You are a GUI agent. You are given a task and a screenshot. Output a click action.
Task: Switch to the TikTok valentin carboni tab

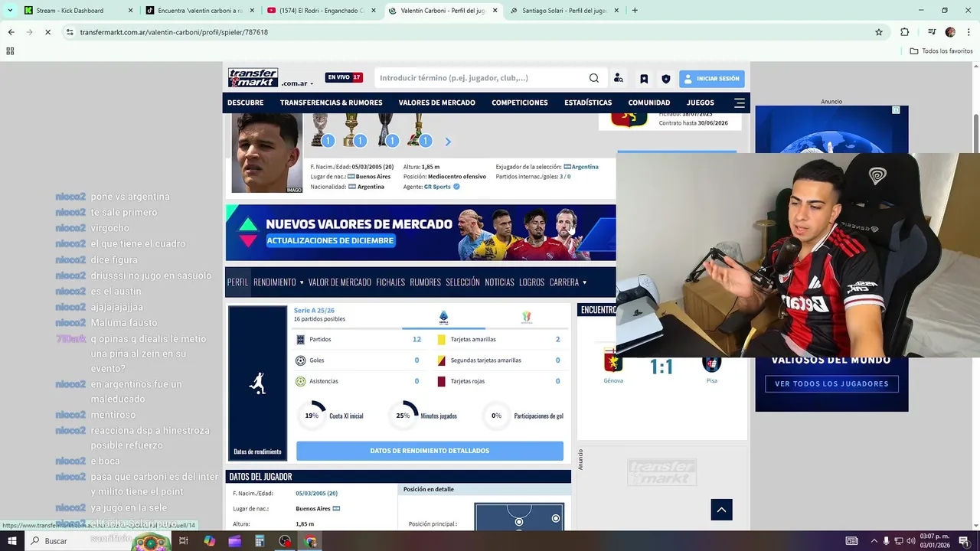pos(199,11)
